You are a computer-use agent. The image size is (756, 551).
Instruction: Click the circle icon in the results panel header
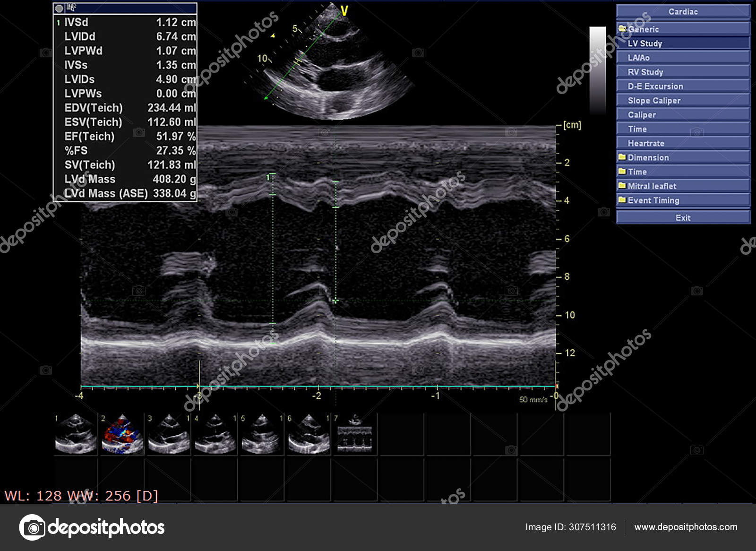click(60, 8)
